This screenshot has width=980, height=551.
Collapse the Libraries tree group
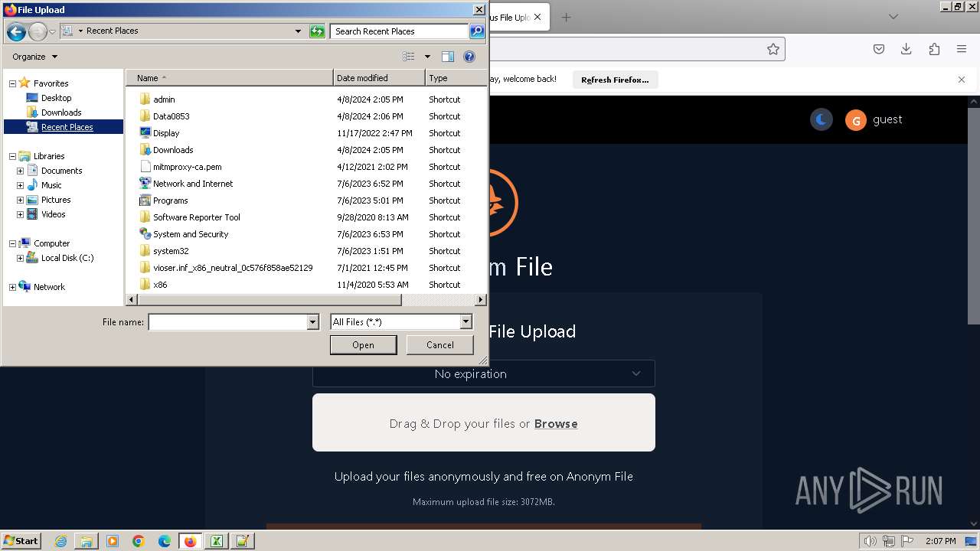click(12, 156)
